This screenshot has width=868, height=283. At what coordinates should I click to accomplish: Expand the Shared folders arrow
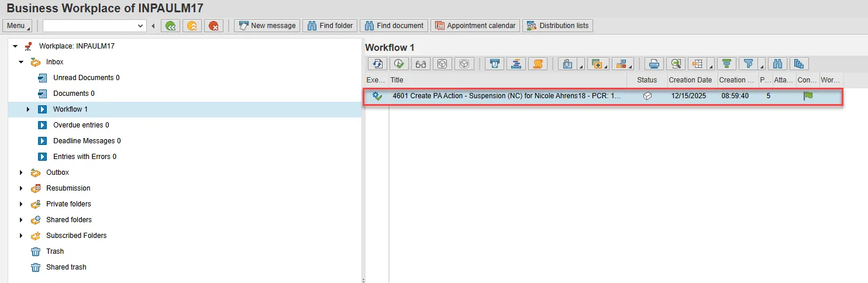point(22,220)
